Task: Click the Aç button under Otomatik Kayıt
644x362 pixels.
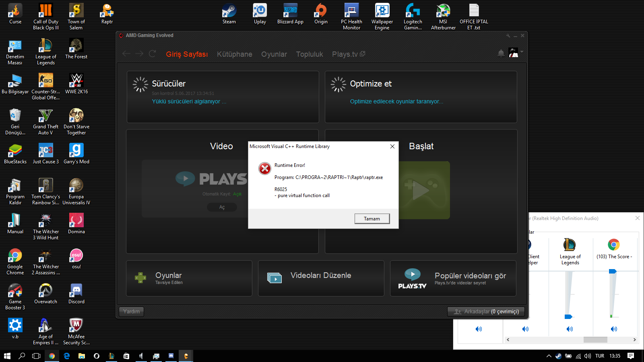Action: click(x=222, y=207)
